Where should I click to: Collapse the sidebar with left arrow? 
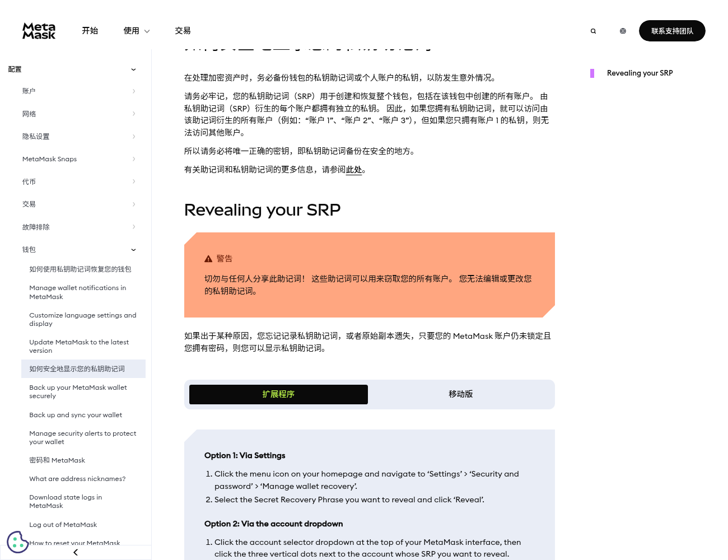pos(76,552)
